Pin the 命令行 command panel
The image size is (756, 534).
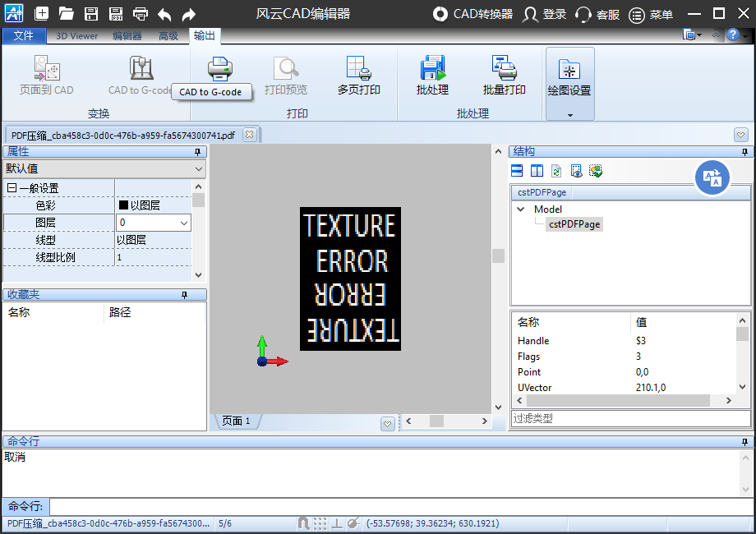(x=745, y=442)
